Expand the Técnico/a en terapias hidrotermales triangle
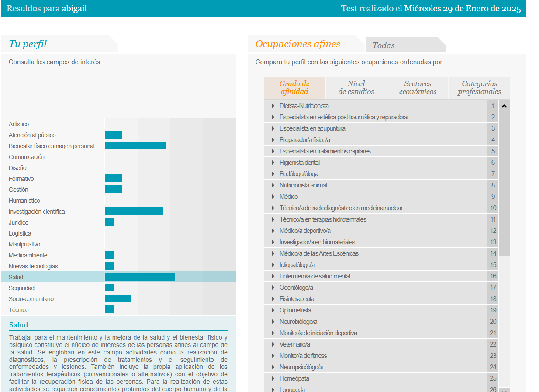This screenshot has height=392, width=539. point(273,219)
